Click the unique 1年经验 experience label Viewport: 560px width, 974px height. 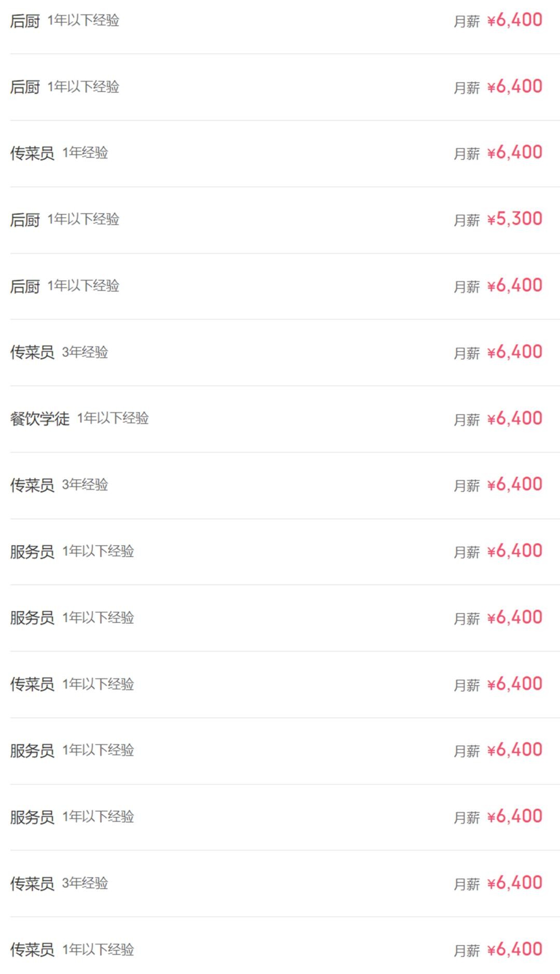[x=85, y=152]
